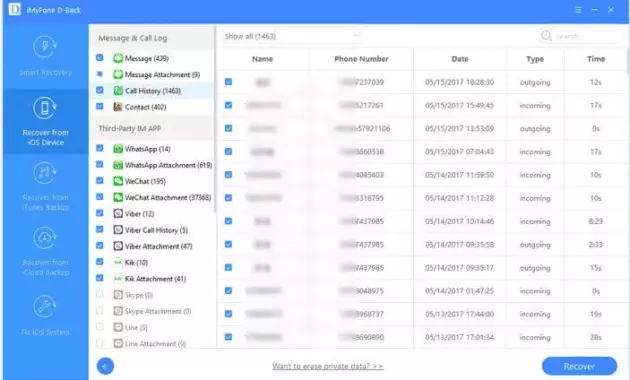Uncheck row dated 05/14/2017 10:14:46
The width and height of the screenshot is (630, 380).
(x=228, y=221)
